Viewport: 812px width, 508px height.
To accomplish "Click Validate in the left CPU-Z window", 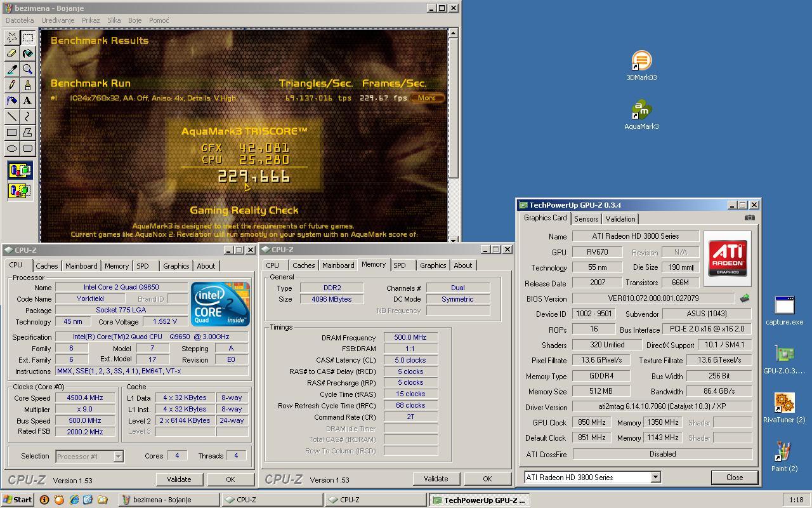I will (x=179, y=479).
